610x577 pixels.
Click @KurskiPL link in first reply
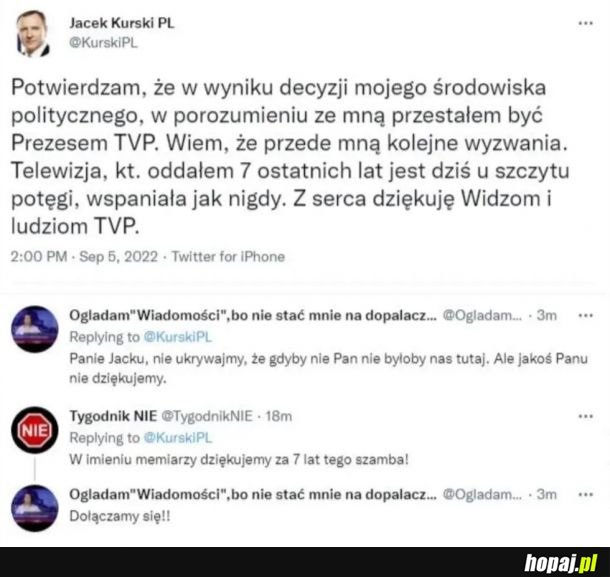[178, 337]
